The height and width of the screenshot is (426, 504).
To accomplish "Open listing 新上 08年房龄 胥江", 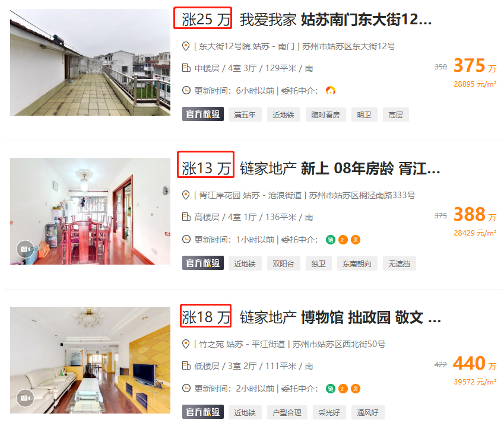I will point(370,169).
